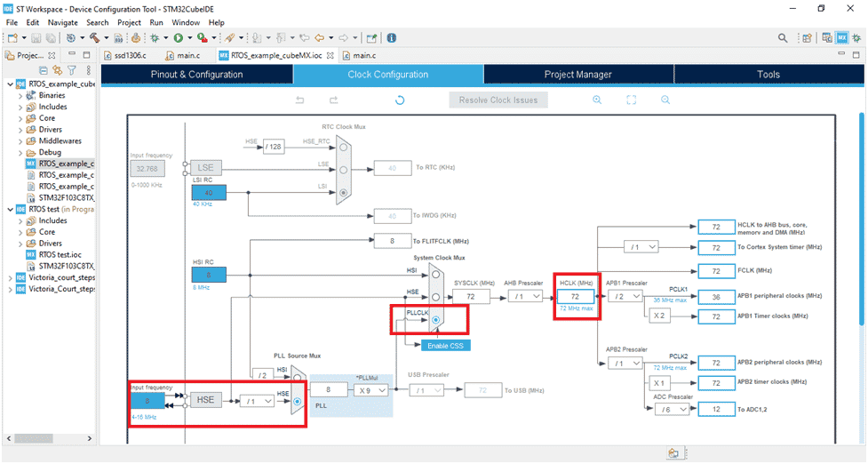This screenshot has width=868, height=464.
Task: Click the Reset clock configuration icon
Action: (x=400, y=100)
